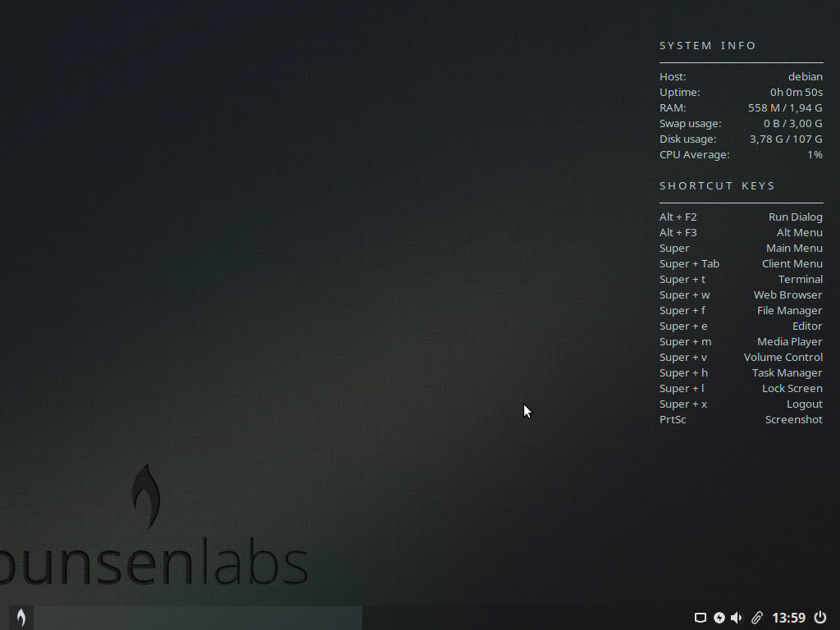Click disk usage value '3,78 G / 107 G'

tap(786, 139)
